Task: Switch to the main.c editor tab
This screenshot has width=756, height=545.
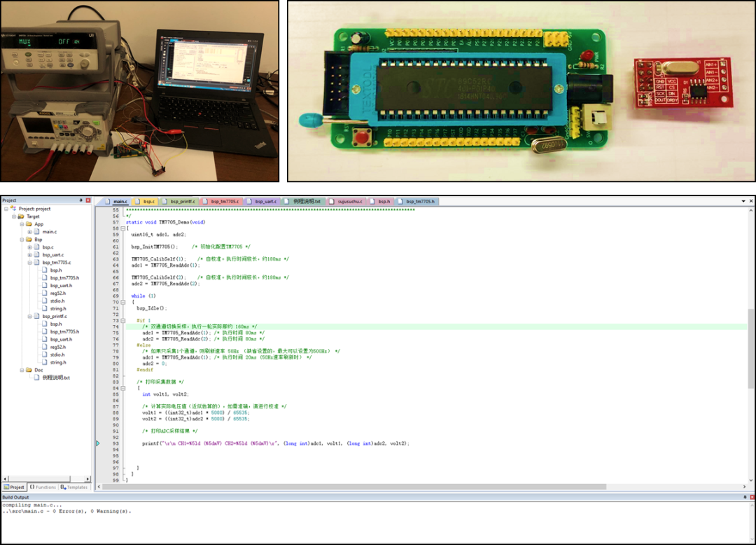Action: click(x=117, y=202)
